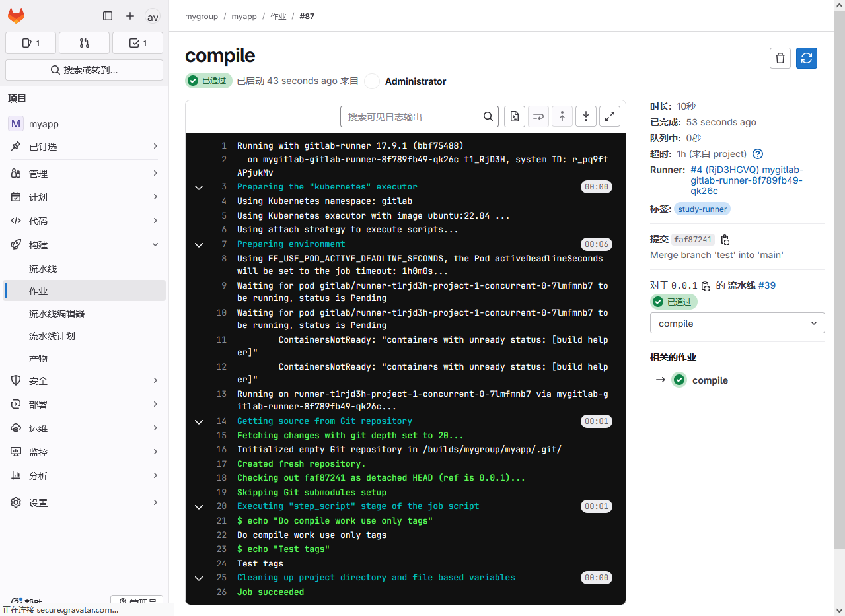This screenshot has height=616, width=845.
Task: Open the compile stage dropdown
Action: 737,324
